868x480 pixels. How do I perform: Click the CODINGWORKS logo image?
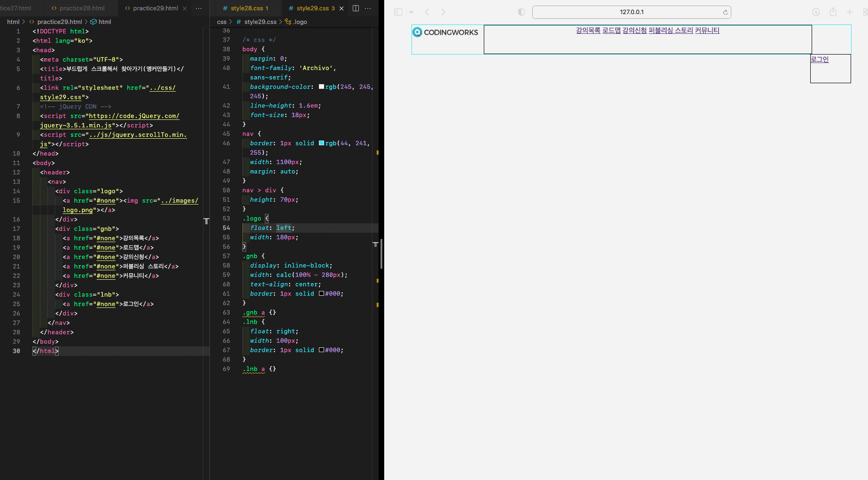click(445, 32)
